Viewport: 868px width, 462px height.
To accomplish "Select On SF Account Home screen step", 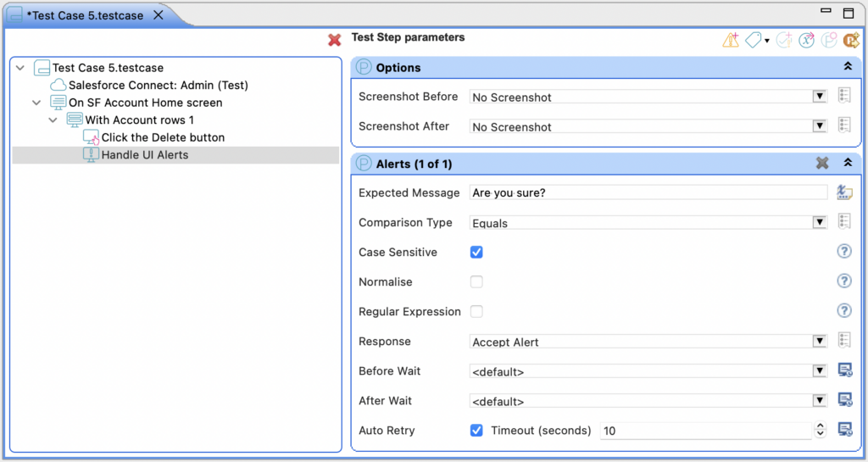I will coord(146,103).
